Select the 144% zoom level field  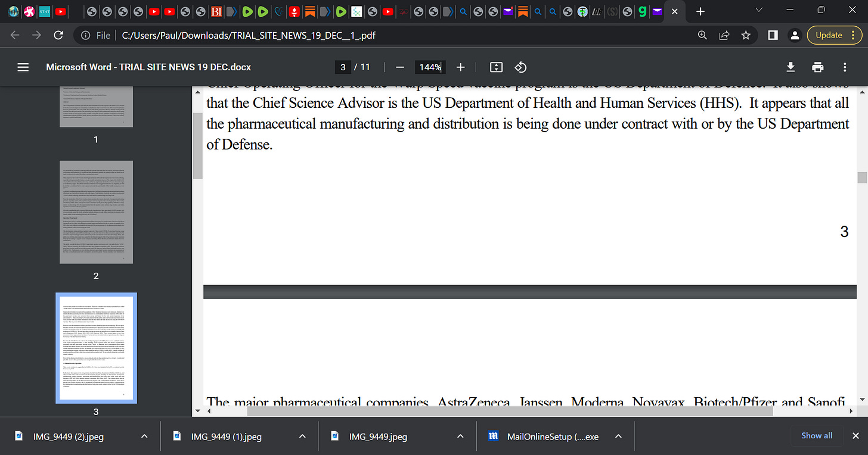(x=429, y=67)
